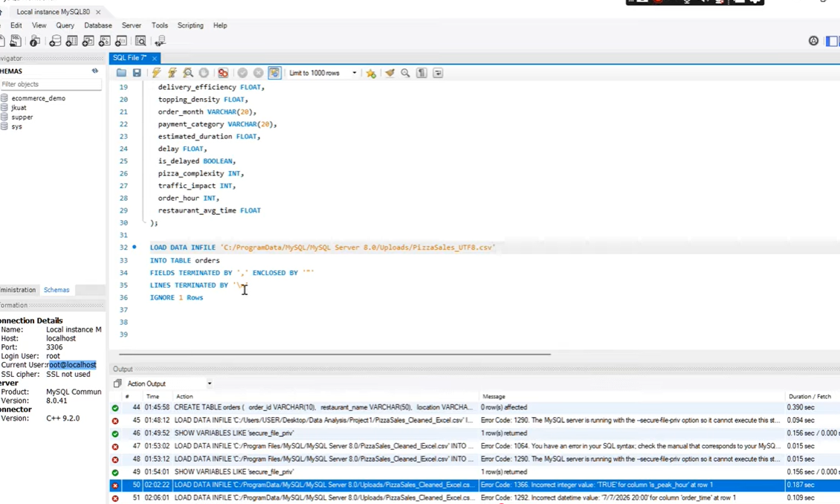Click error icon on output row 50
Screen dimensions: 840x504
pos(115,485)
